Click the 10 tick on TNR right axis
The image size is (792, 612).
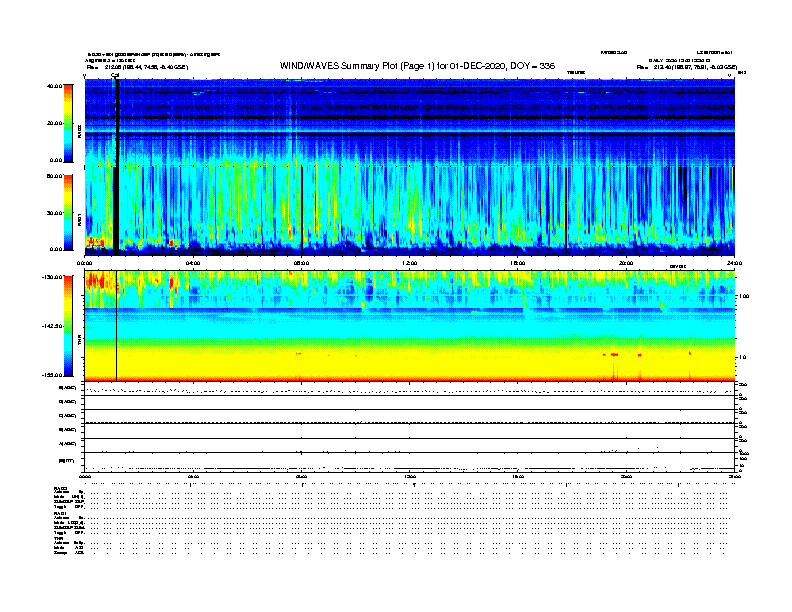742,357
